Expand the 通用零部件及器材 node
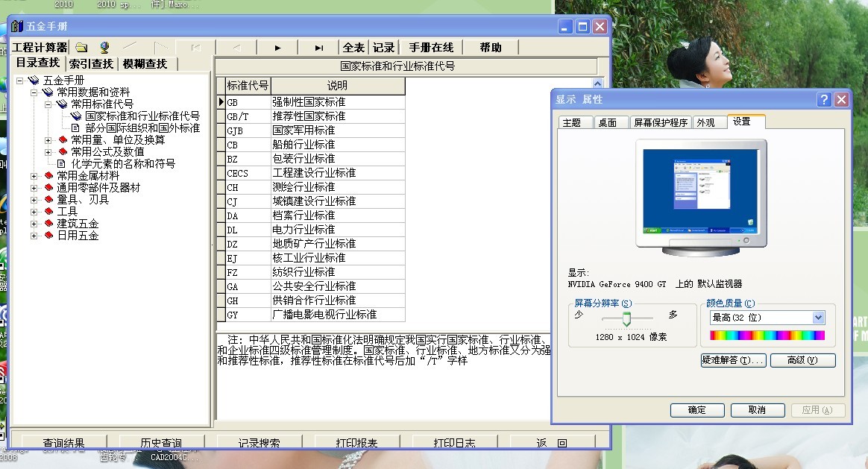 coord(34,188)
